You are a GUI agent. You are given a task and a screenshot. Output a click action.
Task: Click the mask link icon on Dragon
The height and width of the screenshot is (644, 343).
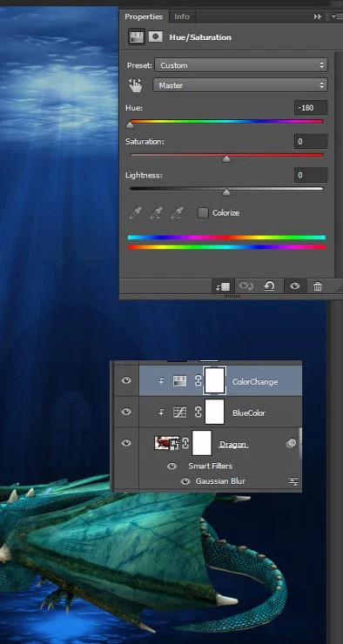point(185,443)
